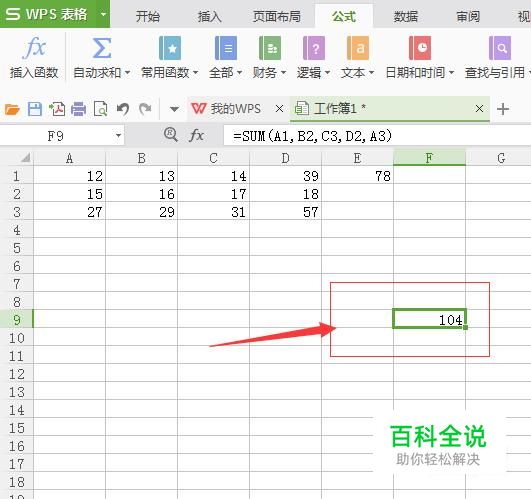Click the WPS 表格 app button
Viewport: 531px width, 499px height.
pyautogui.click(x=47, y=14)
